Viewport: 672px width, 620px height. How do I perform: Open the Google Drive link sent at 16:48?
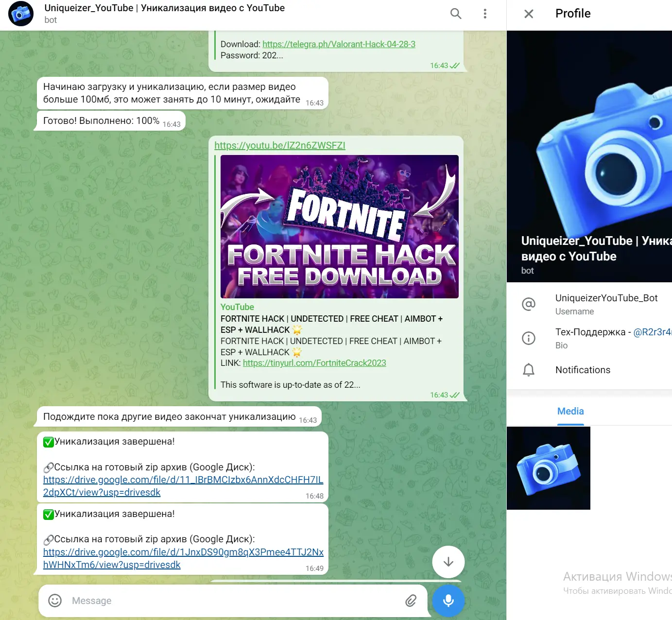coord(183,486)
